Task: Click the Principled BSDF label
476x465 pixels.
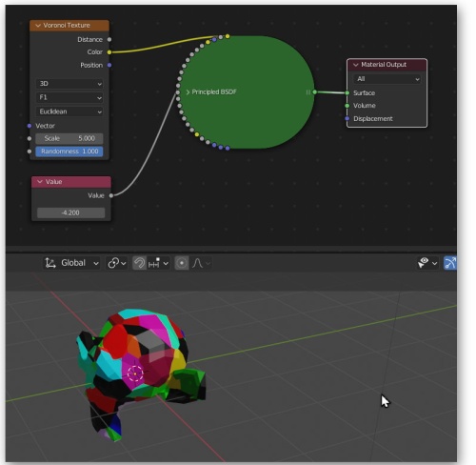Action: (214, 92)
